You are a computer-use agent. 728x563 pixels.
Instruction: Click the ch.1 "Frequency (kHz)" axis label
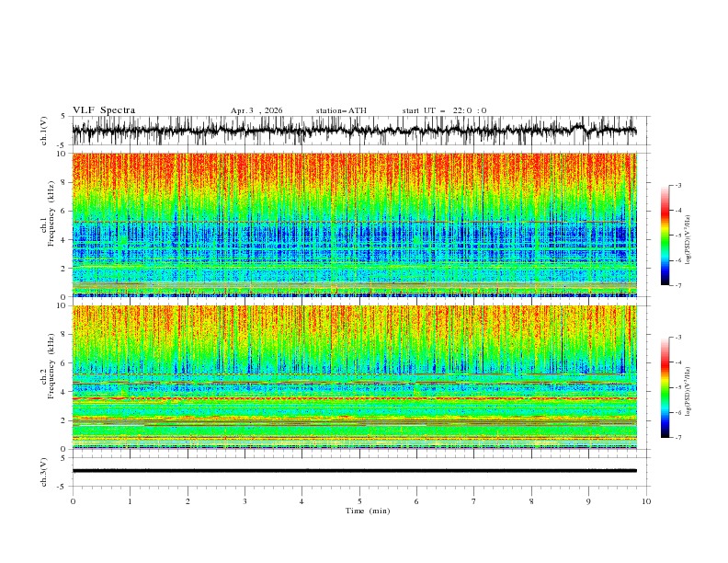click(51, 214)
